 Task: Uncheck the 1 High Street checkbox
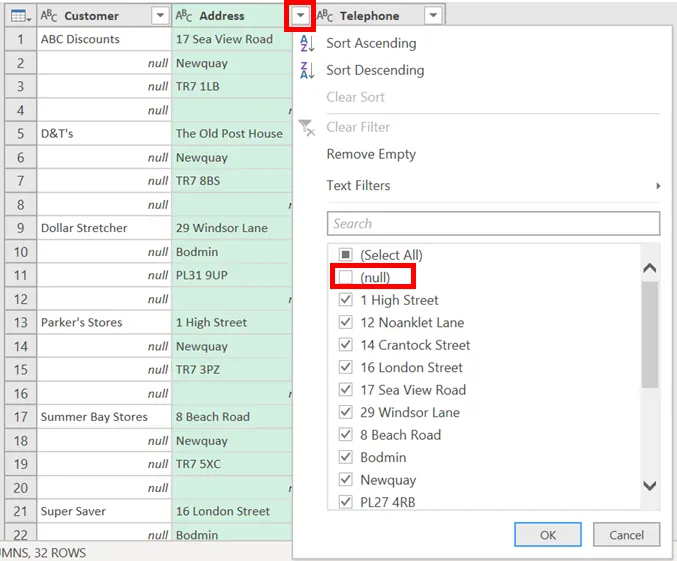click(345, 300)
